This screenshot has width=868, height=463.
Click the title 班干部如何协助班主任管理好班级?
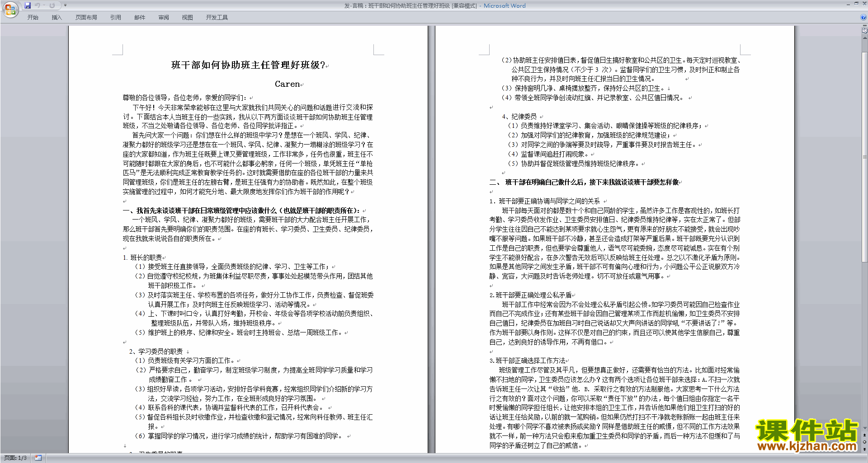[x=248, y=65]
